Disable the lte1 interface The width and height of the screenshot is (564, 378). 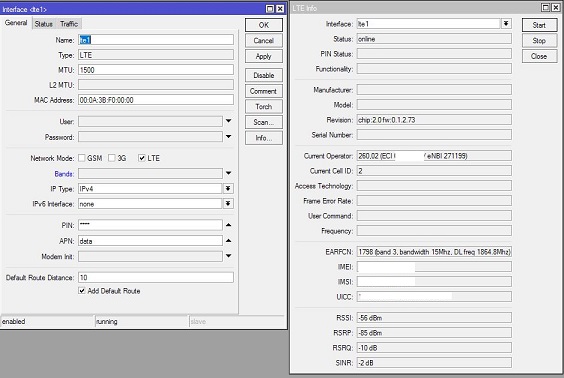click(x=264, y=76)
